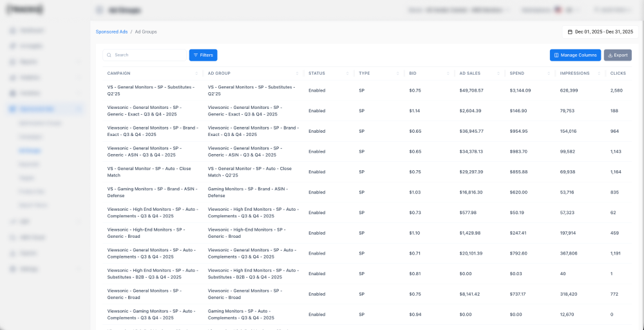Click the Ad Groups breadcrumb label

point(146,32)
